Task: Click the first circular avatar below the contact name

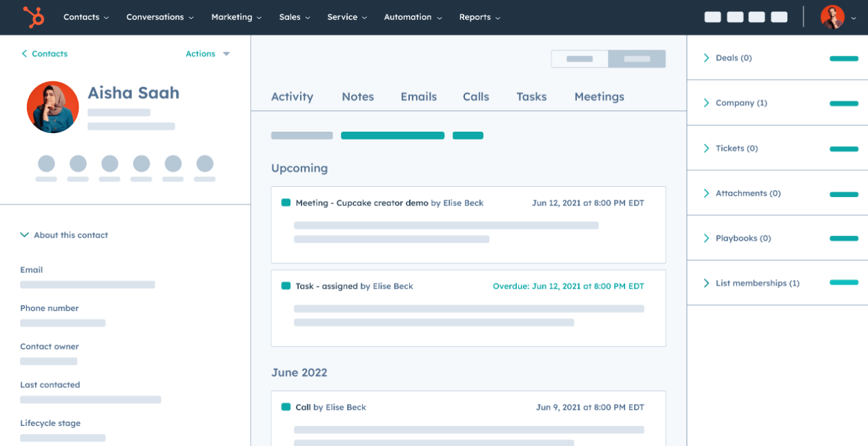Action: (x=46, y=163)
